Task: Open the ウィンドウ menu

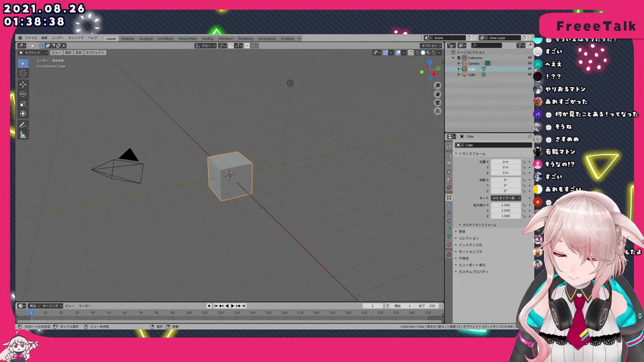Action: 76,38
